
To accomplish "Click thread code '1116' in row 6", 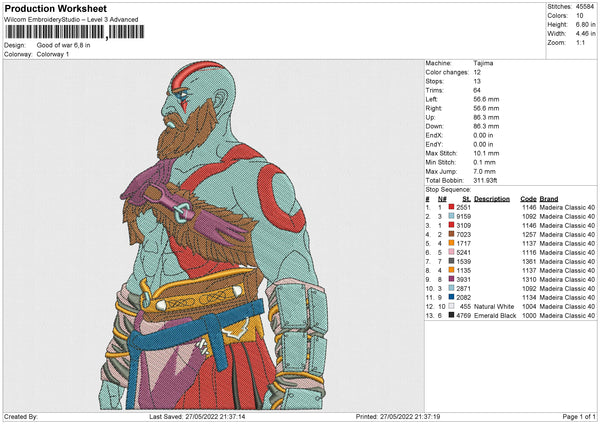I will pyautogui.click(x=529, y=253).
